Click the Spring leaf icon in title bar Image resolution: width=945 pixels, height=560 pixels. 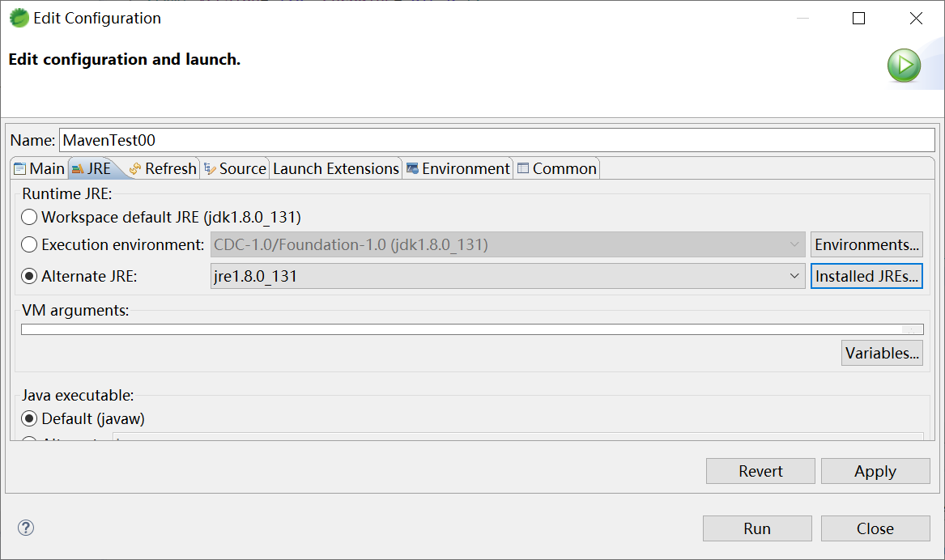[18, 18]
